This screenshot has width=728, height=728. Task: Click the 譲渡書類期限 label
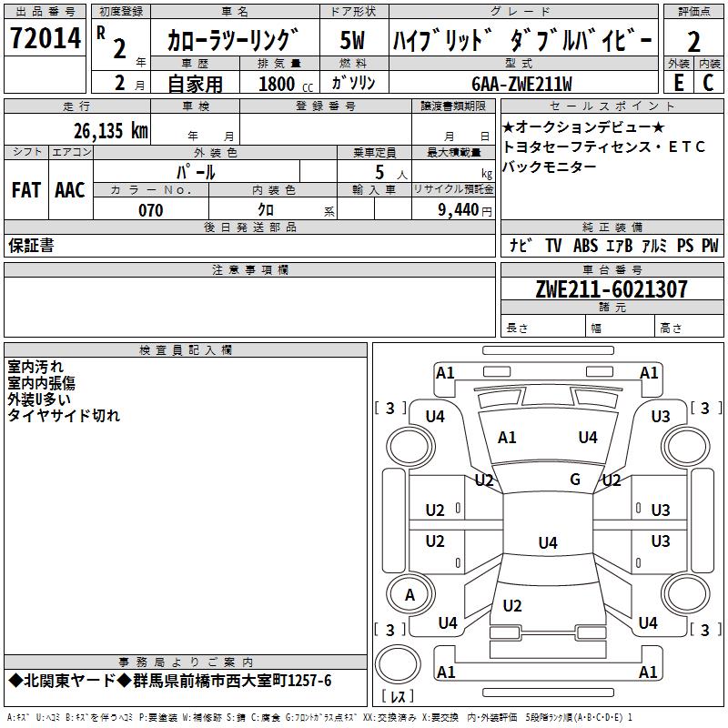[x=453, y=106]
